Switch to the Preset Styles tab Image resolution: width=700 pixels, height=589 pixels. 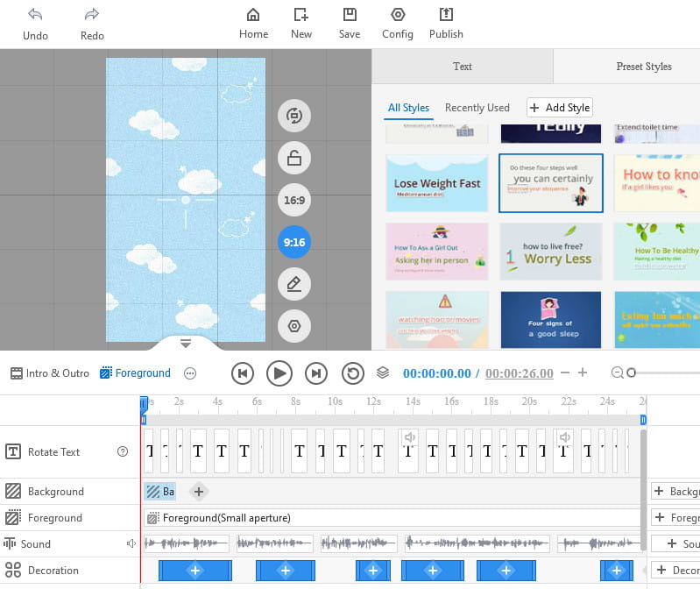(643, 67)
